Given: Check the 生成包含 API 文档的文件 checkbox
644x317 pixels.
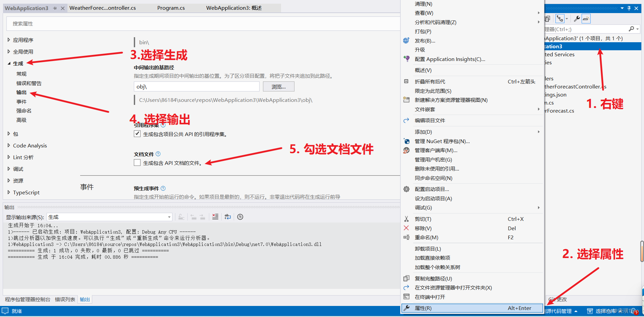Looking at the screenshot, I should click(137, 163).
